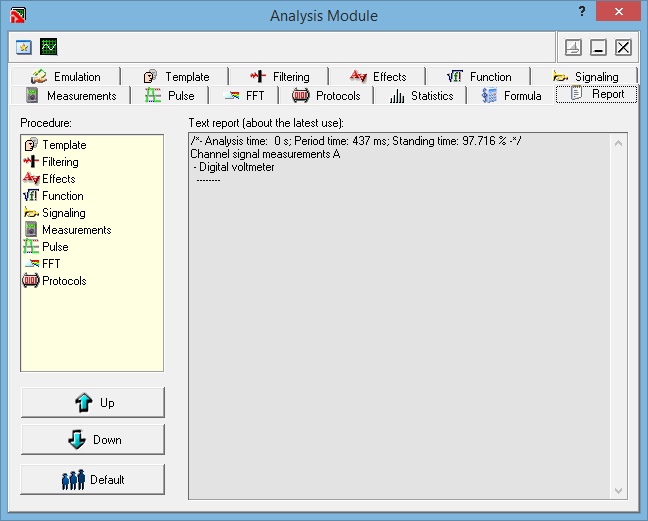The image size is (648, 521).
Task: Click the Filtering icon in Procedure list
Action: [30, 162]
